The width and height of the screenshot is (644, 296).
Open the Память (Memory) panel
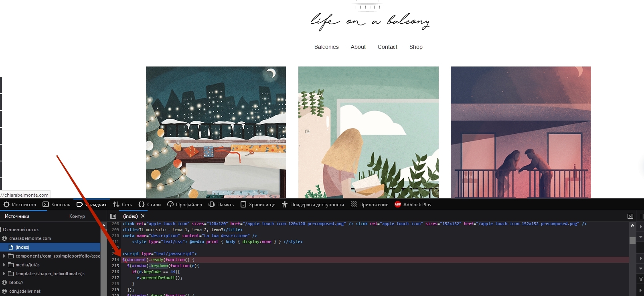(x=221, y=205)
